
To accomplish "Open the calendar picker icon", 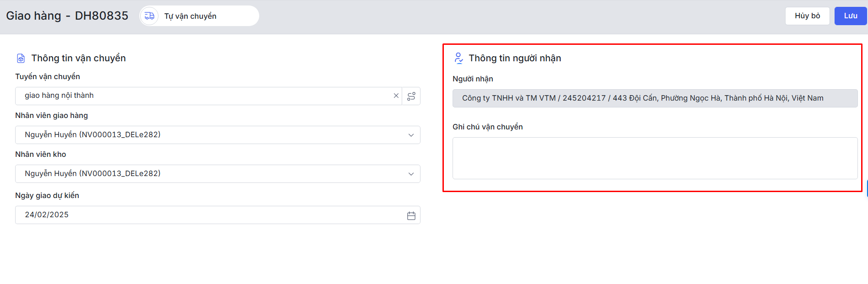I will click(411, 215).
